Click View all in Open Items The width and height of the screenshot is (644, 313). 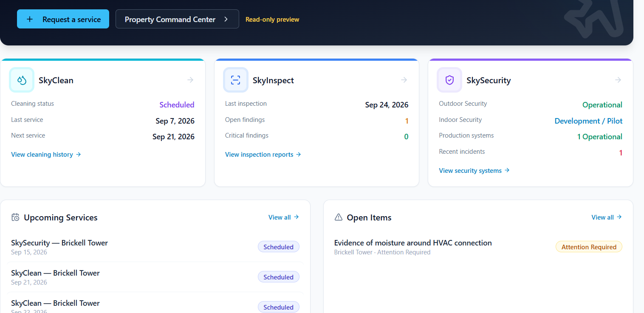coord(607,217)
